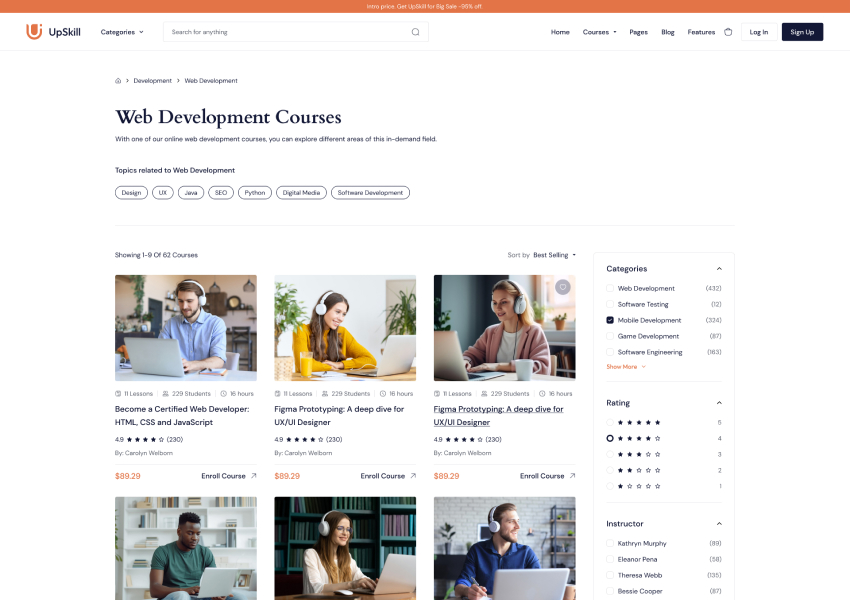Viewport: 850px width, 600px height.
Task: Open the Courses menu in navigation
Action: (x=599, y=32)
